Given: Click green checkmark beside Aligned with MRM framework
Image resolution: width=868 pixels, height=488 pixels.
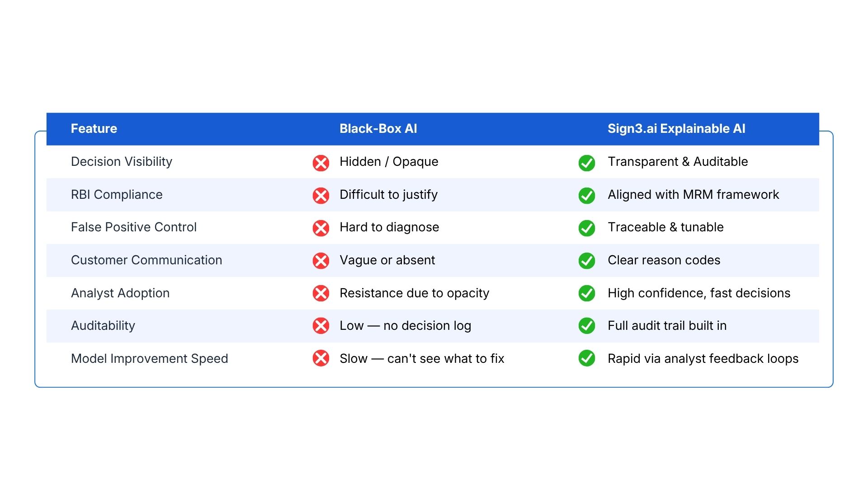Looking at the screenshot, I should pyautogui.click(x=587, y=196).
